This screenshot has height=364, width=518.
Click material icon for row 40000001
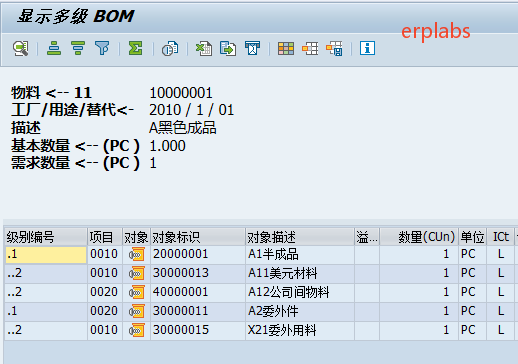click(137, 293)
